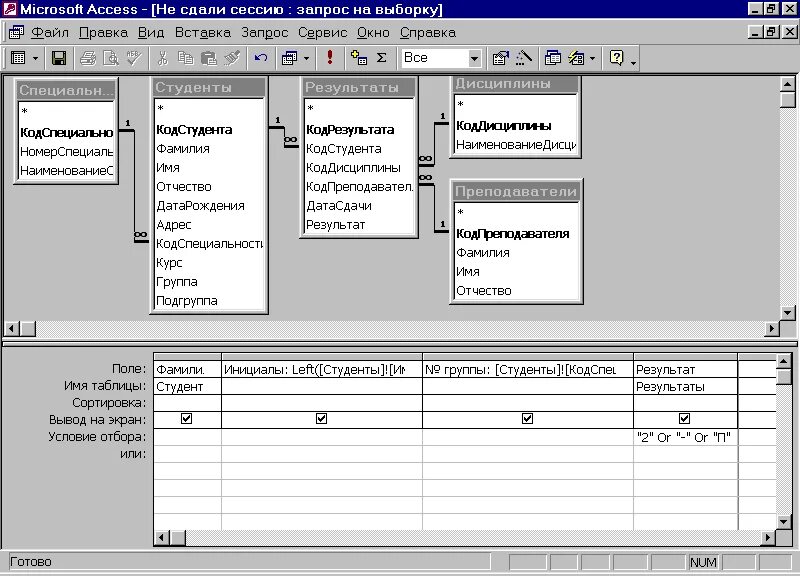Open the Окно menu
This screenshot has height=576, width=800.
click(x=373, y=32)
